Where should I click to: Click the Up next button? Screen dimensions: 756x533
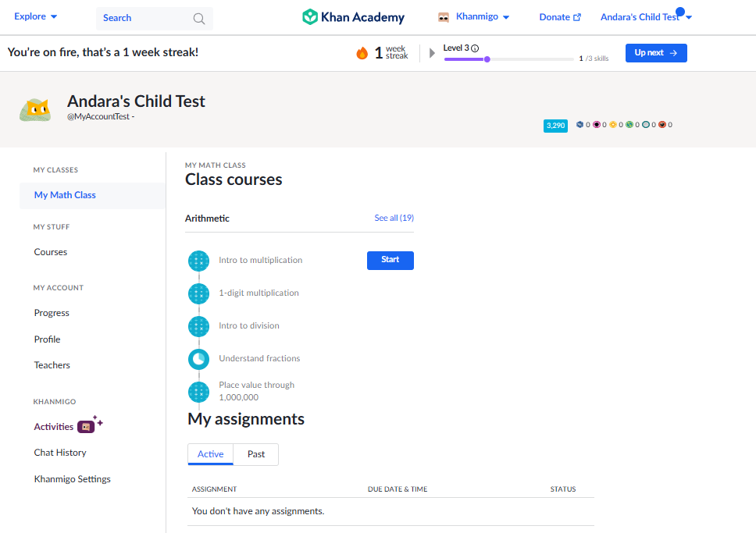click(x=656, y=53)
